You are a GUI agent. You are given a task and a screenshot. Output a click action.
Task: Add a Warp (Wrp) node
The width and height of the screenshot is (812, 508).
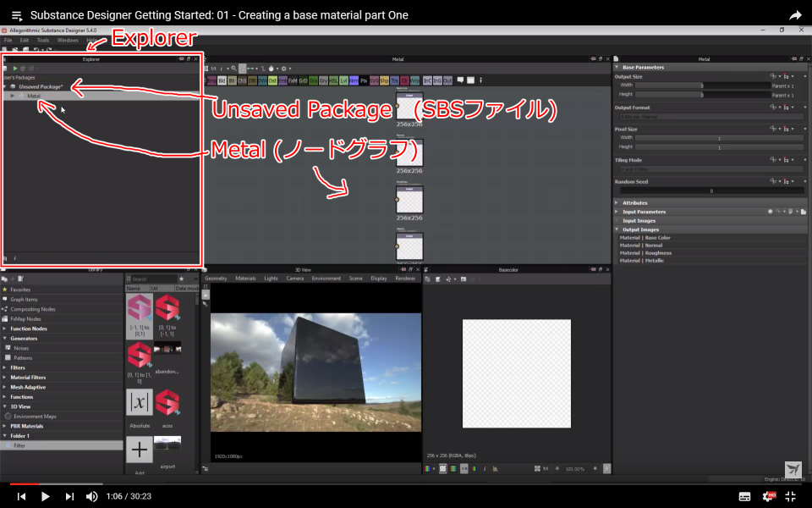click(x=414, y=80)
